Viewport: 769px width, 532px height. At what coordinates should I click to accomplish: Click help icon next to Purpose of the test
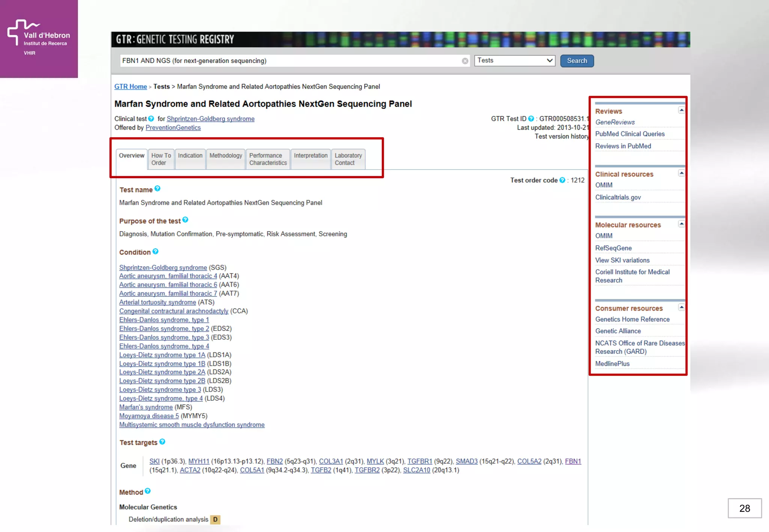click(185, 220)
